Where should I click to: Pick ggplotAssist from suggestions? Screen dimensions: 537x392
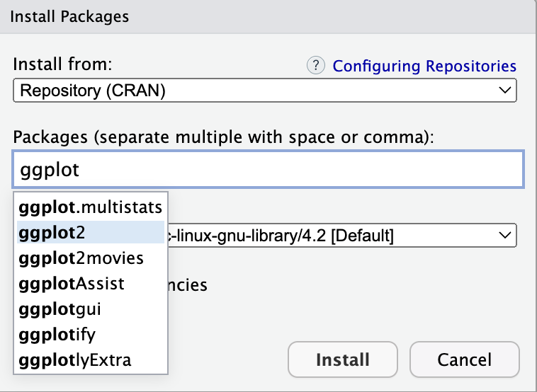tap(91, 284)
